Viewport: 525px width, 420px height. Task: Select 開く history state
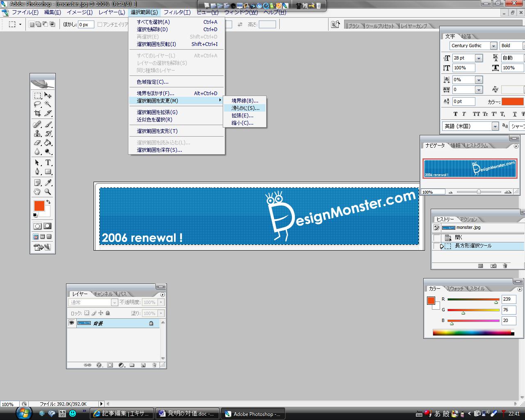pos(459,238)
